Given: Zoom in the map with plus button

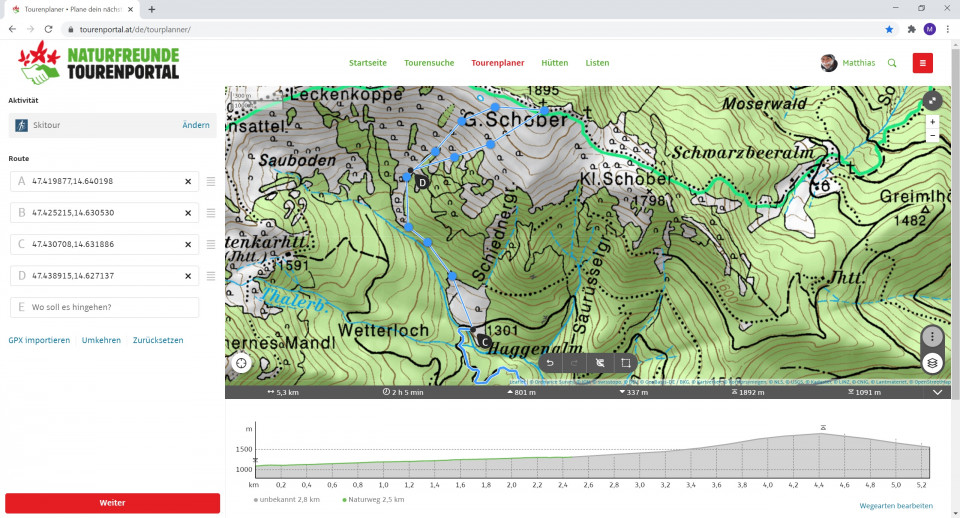Looking at the screenshot, I should click(x=932, y=122).
